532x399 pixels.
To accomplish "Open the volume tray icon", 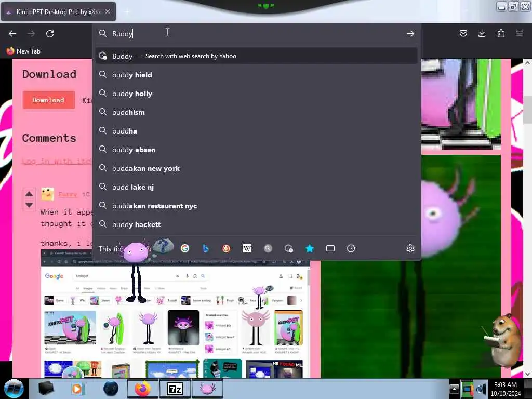I will [x=481, y=389].
